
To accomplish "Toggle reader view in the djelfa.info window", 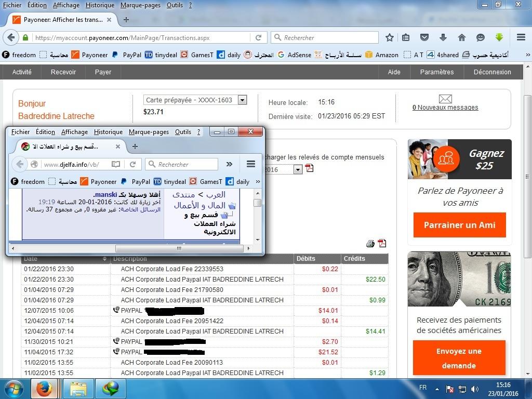I will click(x=116, y=164).
